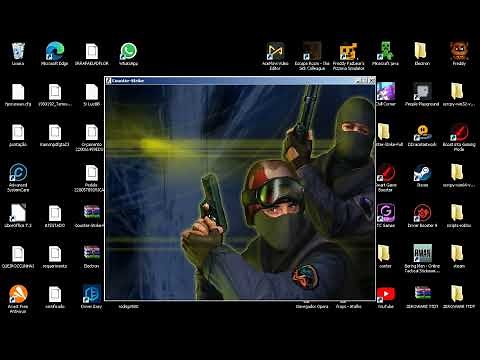Select the Counter-Strike archive on desktop

coord(92,213)
